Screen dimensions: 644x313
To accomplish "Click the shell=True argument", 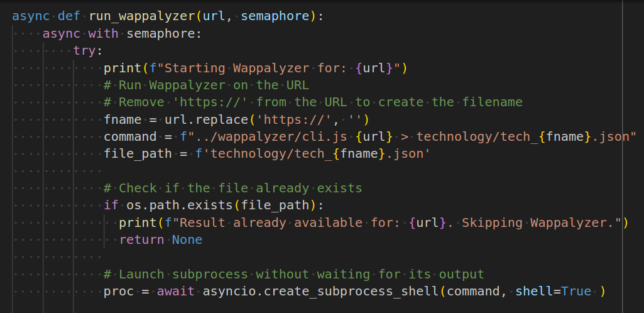I will click(554, 292).
